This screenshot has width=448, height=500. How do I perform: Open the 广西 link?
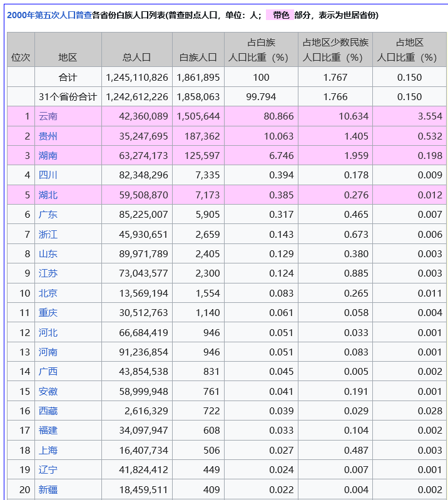[x=48, y=372]
